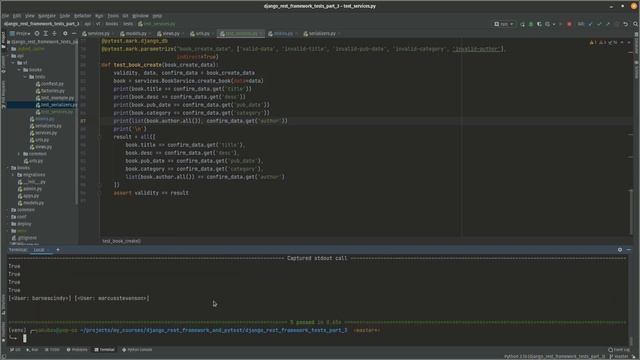640x360 pixels.
Task: Collapse the v1 folder in tree
Action: pyautogui.click(x=13, y=63)
